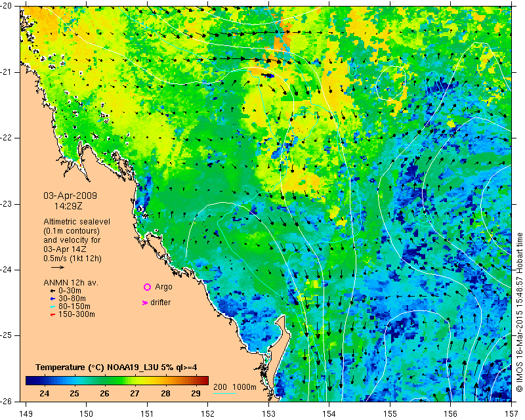Click longitude axis label 150

pyautogui.click(x=86, y=414)
